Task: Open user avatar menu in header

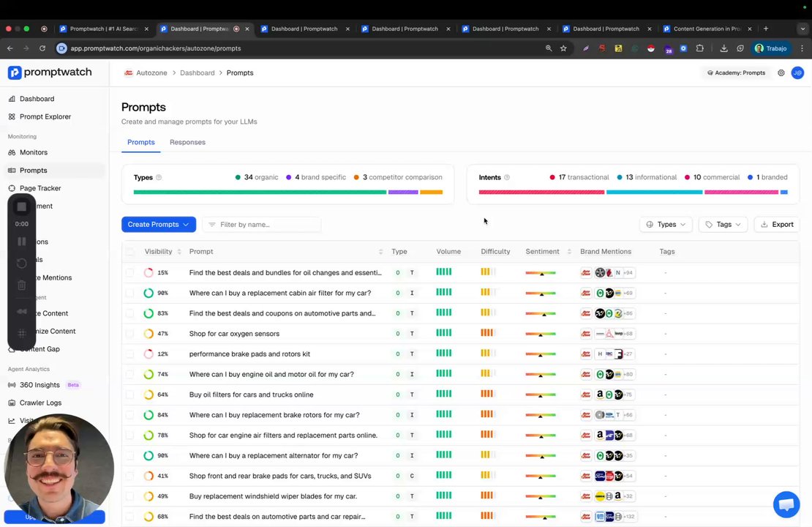Action: [797, 73]
